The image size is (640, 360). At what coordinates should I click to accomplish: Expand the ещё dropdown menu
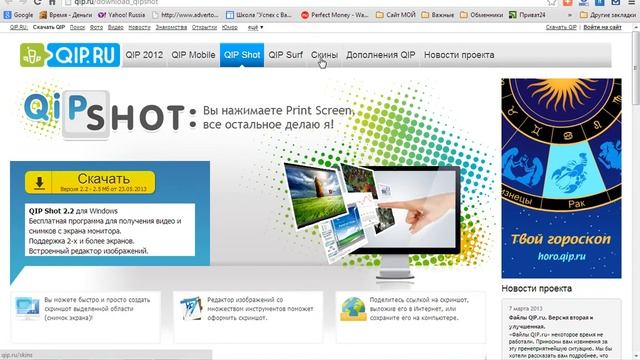(255, 27)
